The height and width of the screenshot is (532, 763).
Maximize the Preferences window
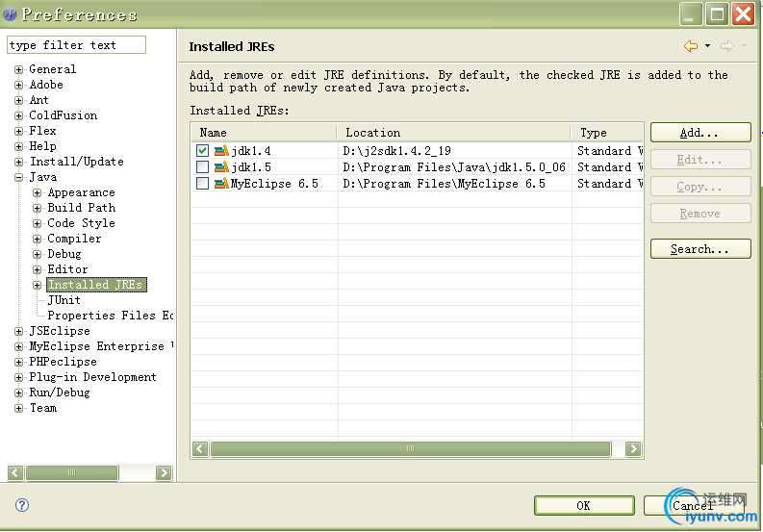click(717, 13)
